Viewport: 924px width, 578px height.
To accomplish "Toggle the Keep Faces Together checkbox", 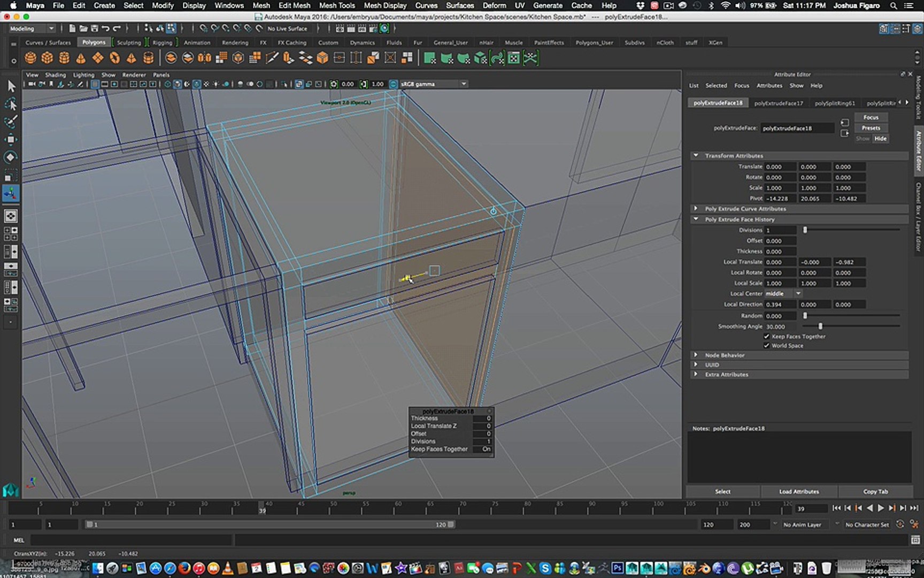I will coord(767,337).
